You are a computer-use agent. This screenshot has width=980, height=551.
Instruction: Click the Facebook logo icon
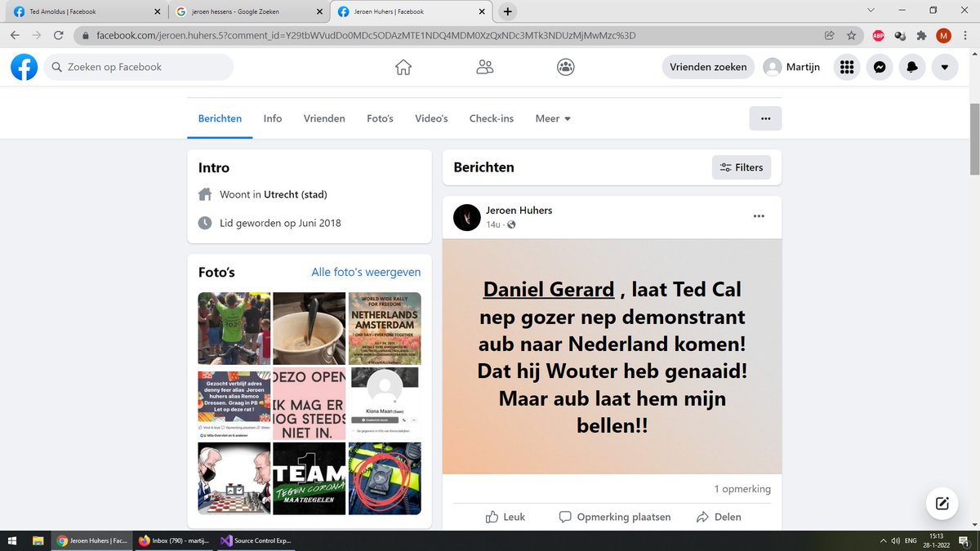tap(24, 67)
